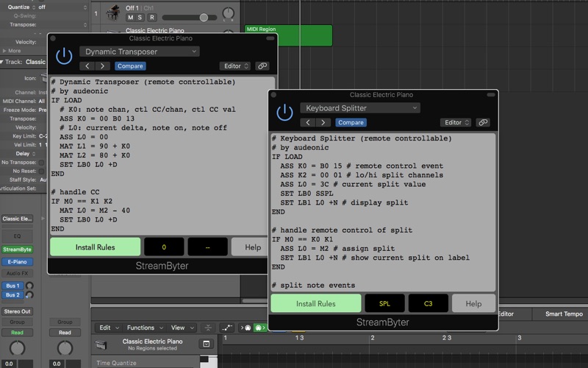Open the piano roll View menu
The height and width of the screenshot is (368, 588).
pyautogui.click(x=182, y=328)
